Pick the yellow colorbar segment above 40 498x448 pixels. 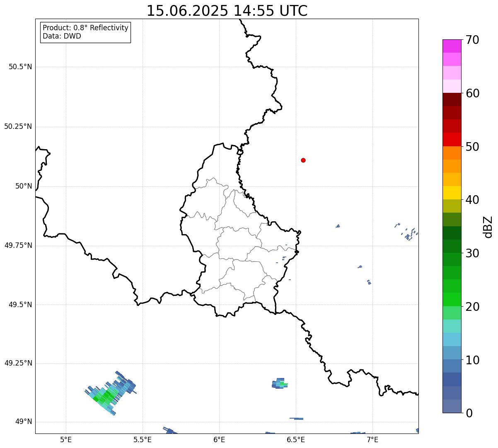[x=452, y=193]
